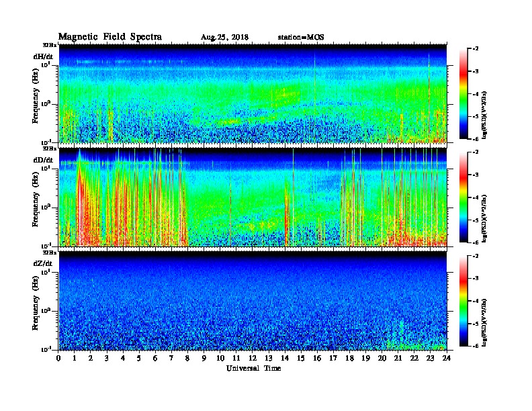Screen dimensions: 532x411
Task: Click hour tick '19' on the time axis
Action: coord(365,358)
